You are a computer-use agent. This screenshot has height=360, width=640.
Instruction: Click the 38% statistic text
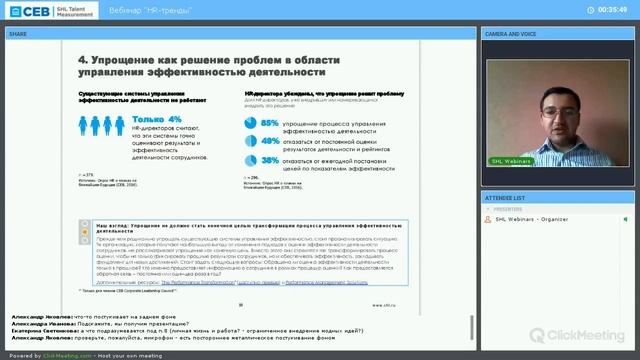[270, 160]
